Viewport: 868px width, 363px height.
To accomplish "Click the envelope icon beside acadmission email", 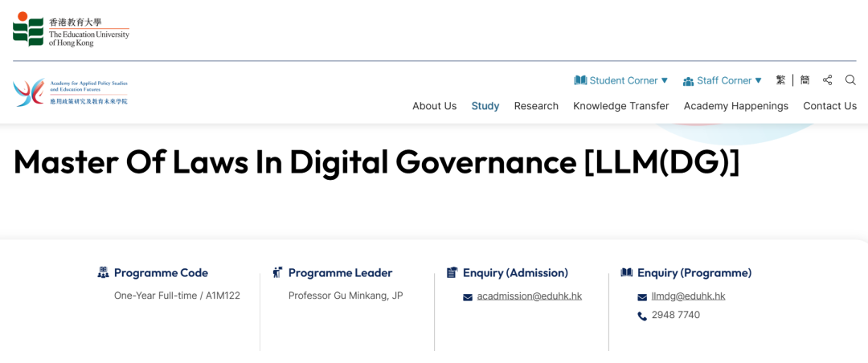I will [468, 297].
